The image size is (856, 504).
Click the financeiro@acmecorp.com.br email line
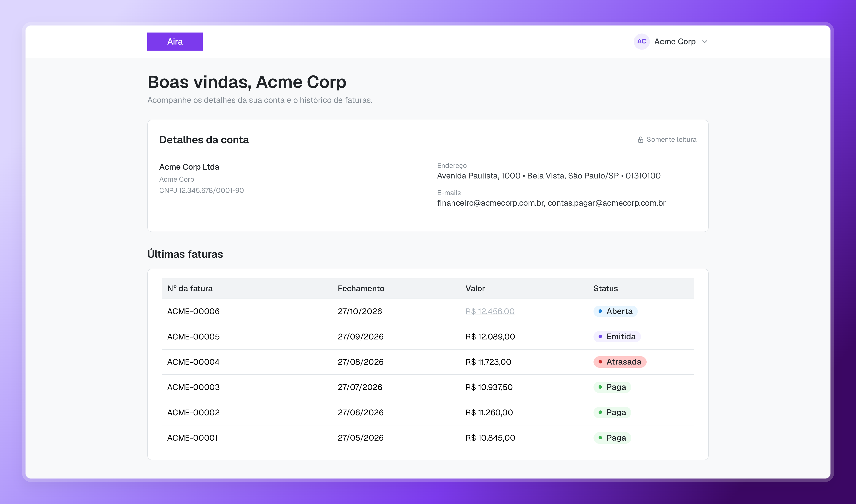[x=551, y=203]
